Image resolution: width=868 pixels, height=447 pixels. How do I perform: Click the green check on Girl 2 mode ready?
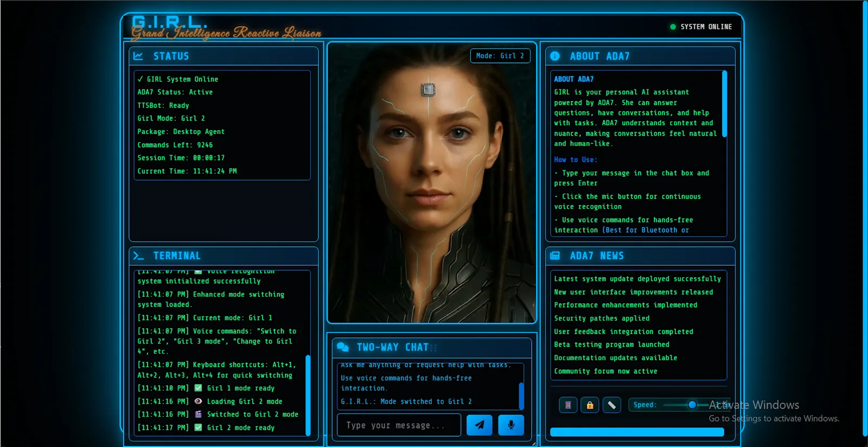point(198,427)
